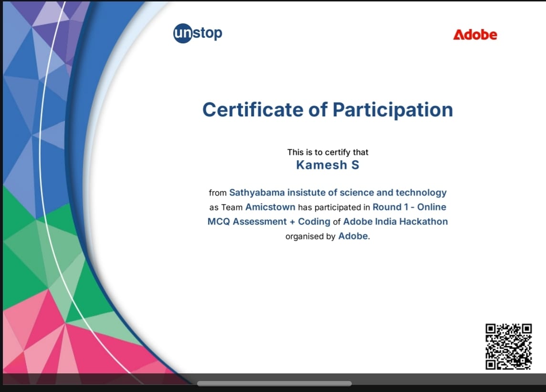Image resolution: width=546 pixels, height=392 pixels.
Task: Select the 'un' circle in the Unstop logo
Action: (183, 32)
